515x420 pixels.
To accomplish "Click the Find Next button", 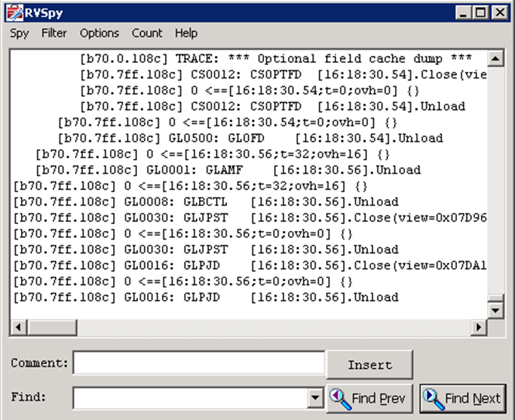I will (463, 398).
